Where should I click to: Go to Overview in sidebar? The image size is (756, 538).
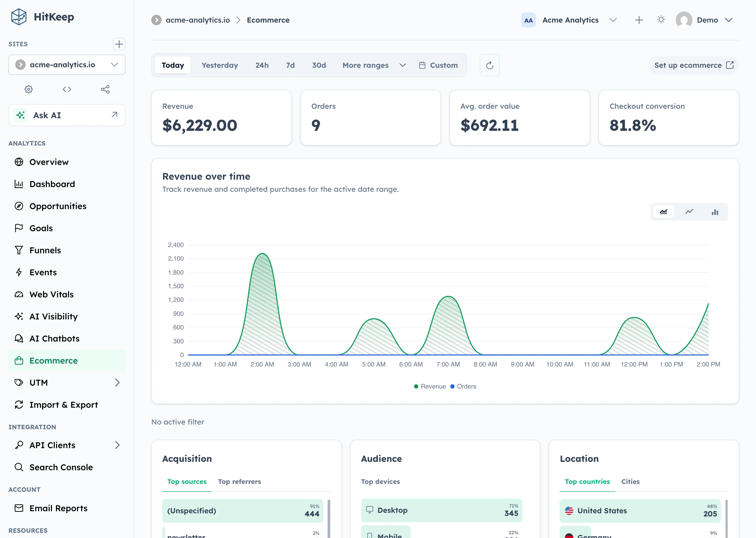[67, 162]
